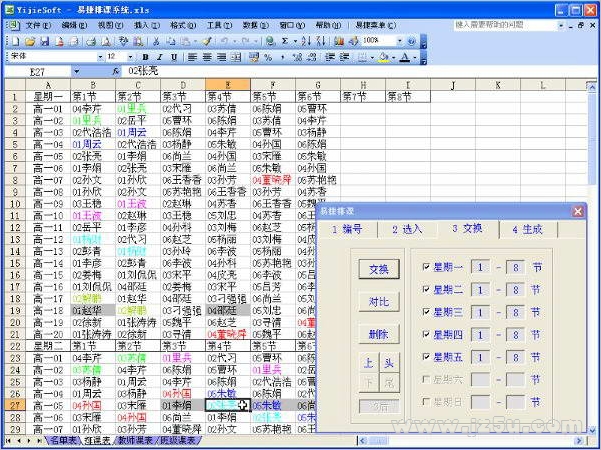601x450 pixels.
Task: Uncheck the 星期四 checkbox
Action: click(x=425, y=334)
